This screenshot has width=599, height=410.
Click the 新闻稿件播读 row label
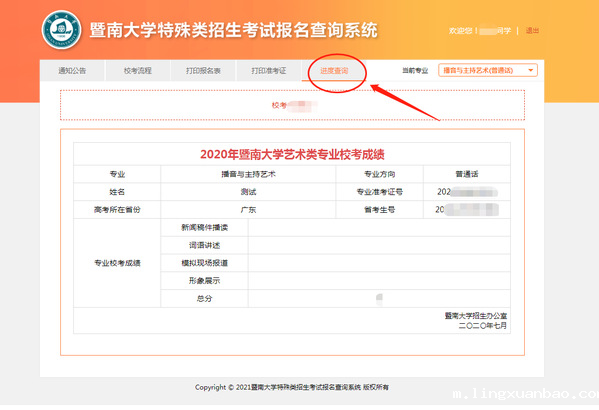(x=204, y=228)
